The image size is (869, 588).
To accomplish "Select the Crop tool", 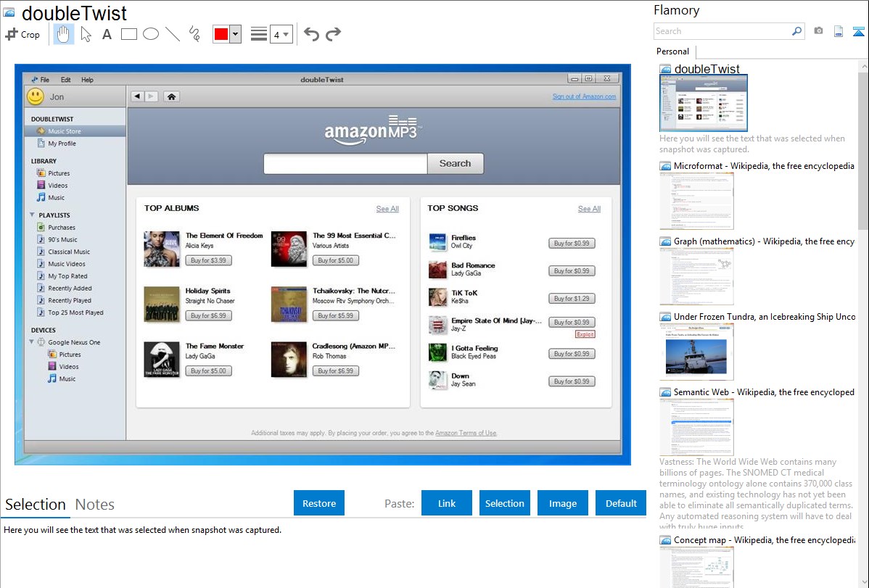I will coord(22,34).
